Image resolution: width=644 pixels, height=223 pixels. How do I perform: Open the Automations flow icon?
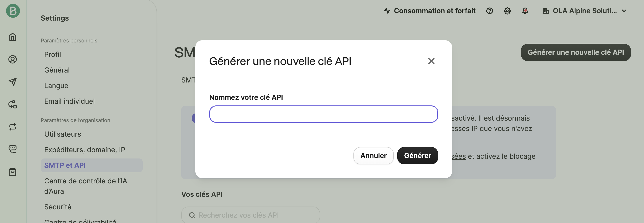point(12,104)
